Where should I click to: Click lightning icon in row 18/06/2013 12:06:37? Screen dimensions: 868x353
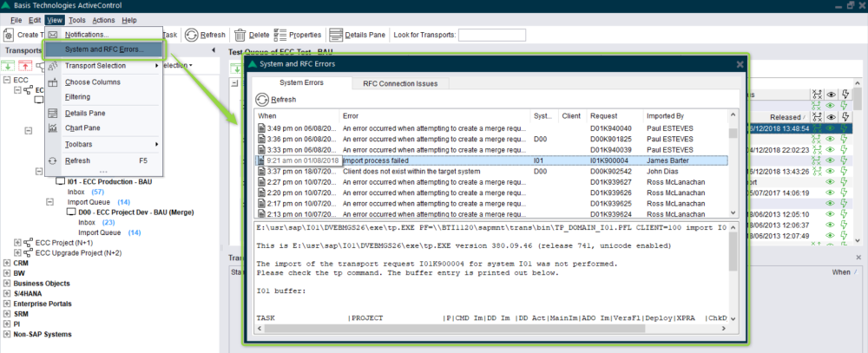845,226
